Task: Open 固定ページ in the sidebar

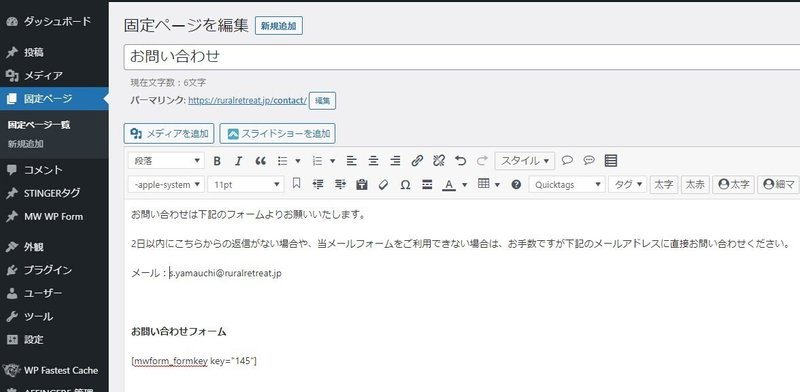Action: pyautogui.click(x=54, y=99)
